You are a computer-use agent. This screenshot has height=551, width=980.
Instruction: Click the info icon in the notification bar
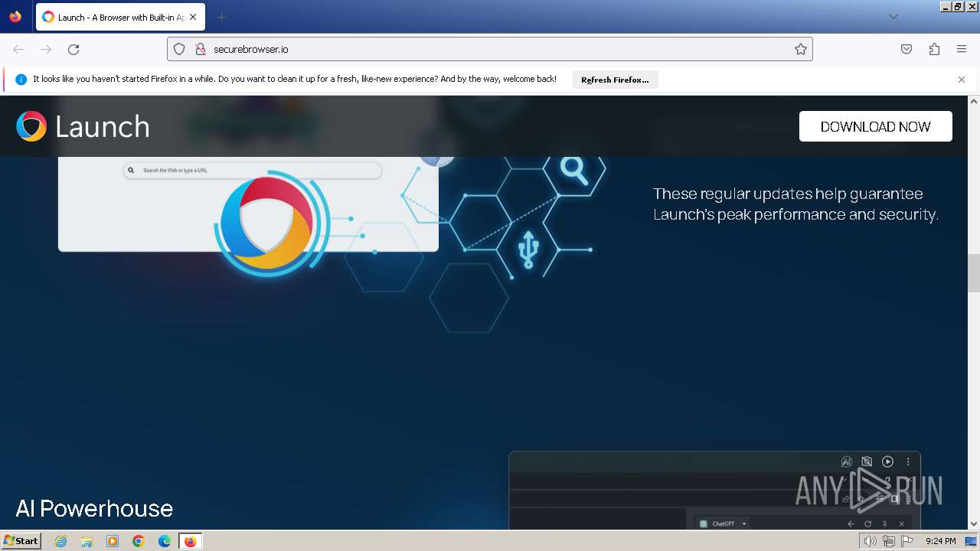coord(21,80)
